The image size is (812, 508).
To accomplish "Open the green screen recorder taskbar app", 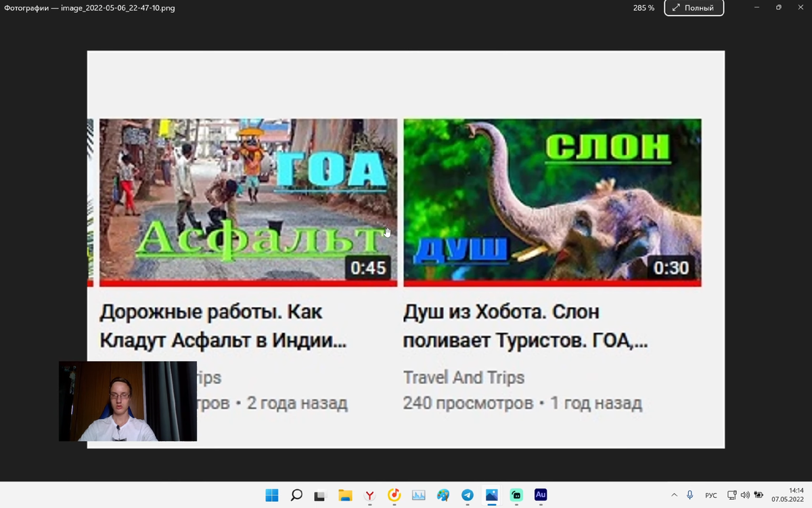I will tap(516, 495).
